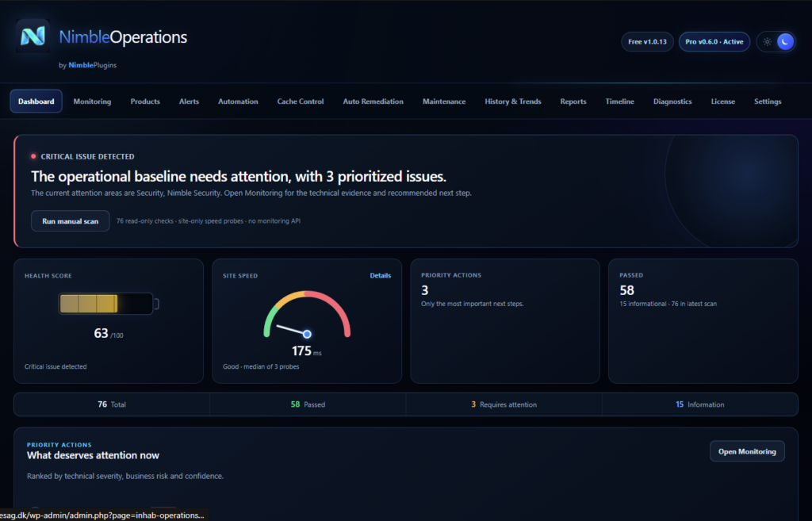Image resolution: width=812 pixels, height=521 pixels.
Task: Open the License tab
Action: [x=723, y=102]
